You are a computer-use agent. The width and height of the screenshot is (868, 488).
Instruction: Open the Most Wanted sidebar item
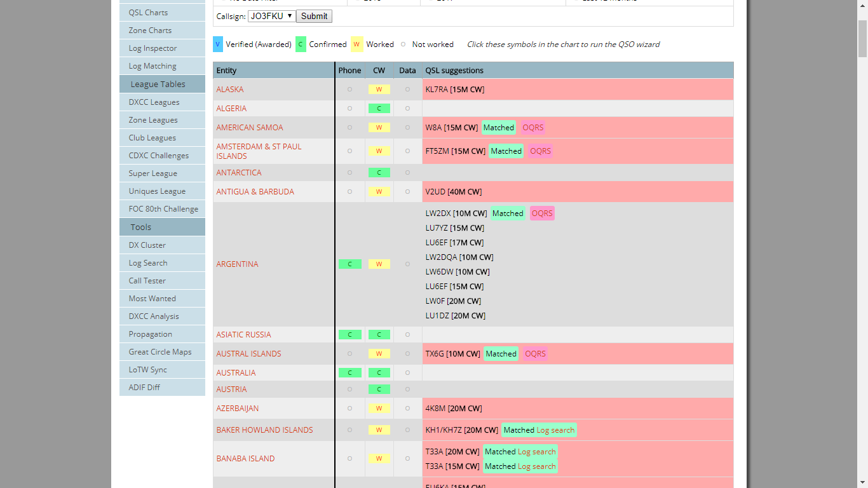click(152, 299)
